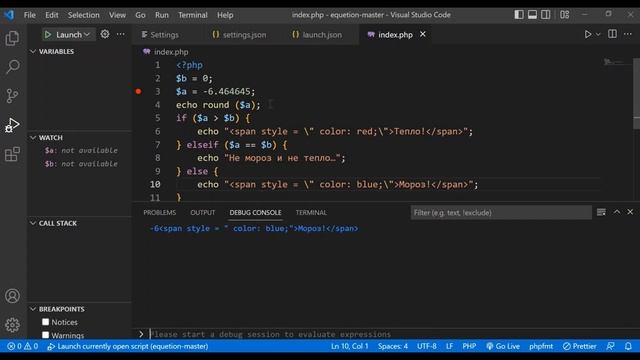640x360 pixels.
Task: Open the View menu
Action: [117, 15]
